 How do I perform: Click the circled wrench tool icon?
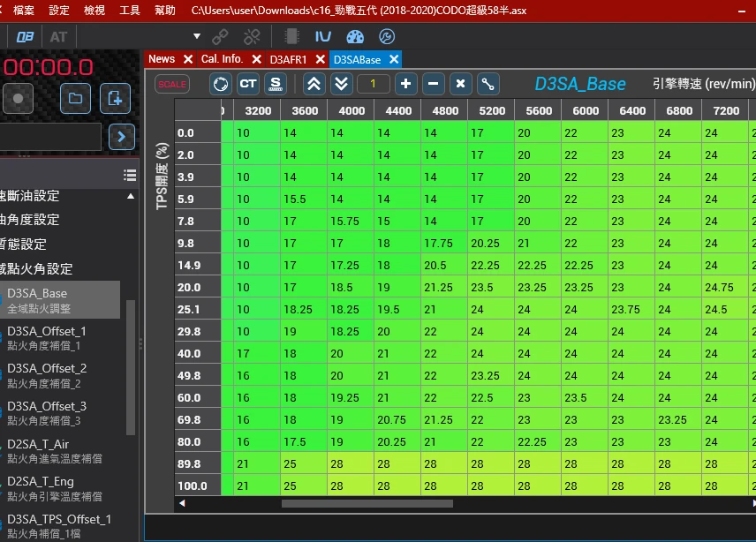pos(387,36)
